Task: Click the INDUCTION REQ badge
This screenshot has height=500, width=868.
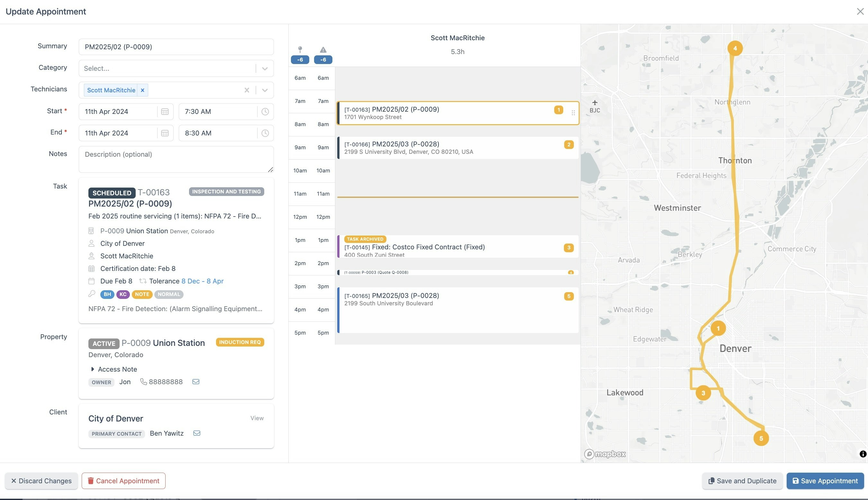Action: pos(240,342)
